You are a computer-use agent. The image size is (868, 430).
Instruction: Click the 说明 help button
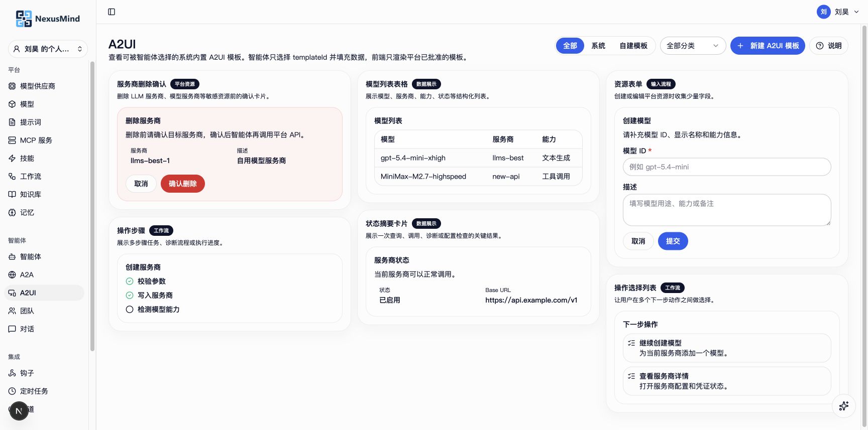point(829,46)
